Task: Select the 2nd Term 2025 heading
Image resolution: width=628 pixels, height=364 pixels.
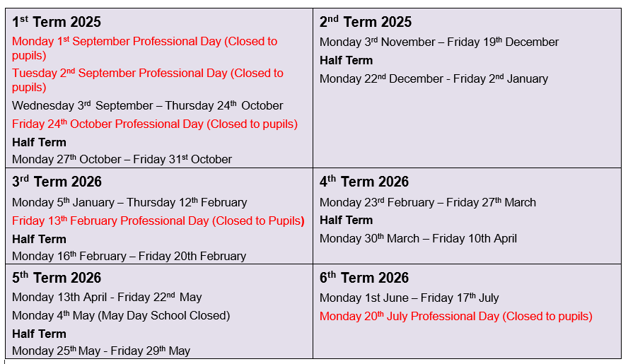Action: pyautogui.click(x=365, y=23)
